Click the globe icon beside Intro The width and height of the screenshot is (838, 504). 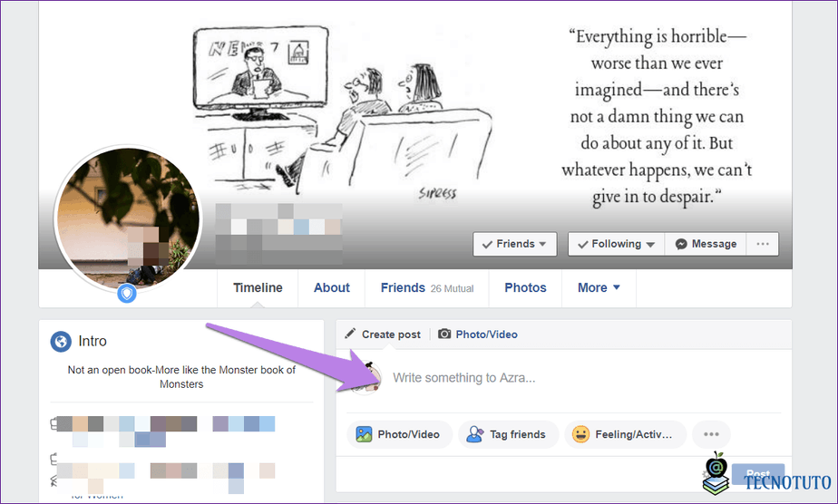point(61,341)
